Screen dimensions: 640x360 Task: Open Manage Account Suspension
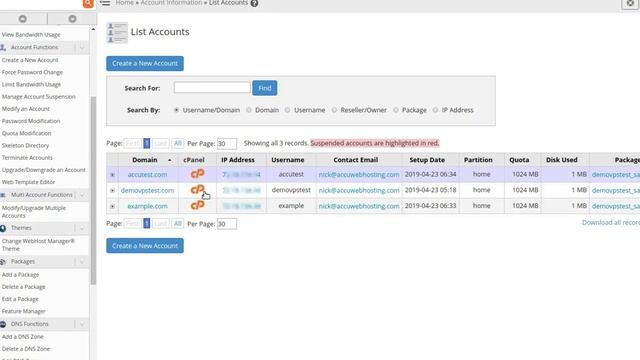[39, 97]
